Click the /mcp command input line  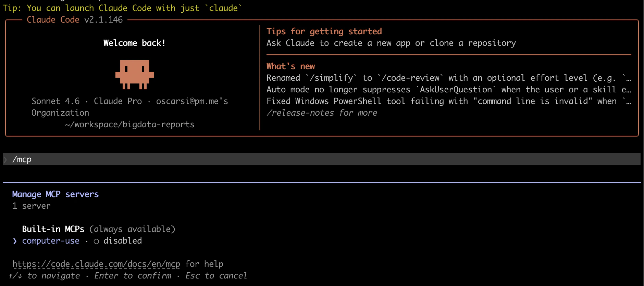(x=322, y=159)
